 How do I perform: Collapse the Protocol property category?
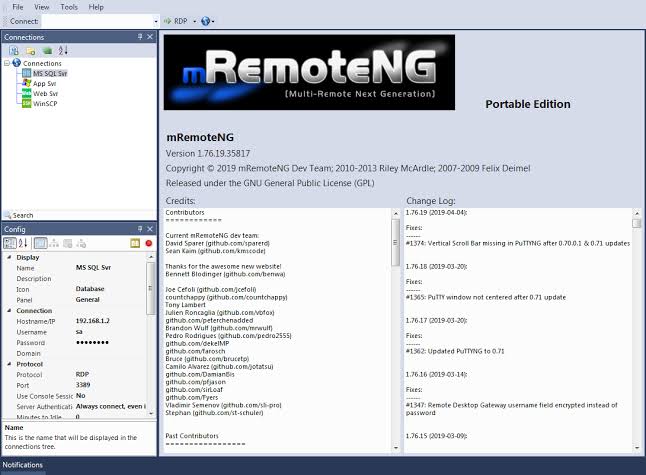(9, 364)
